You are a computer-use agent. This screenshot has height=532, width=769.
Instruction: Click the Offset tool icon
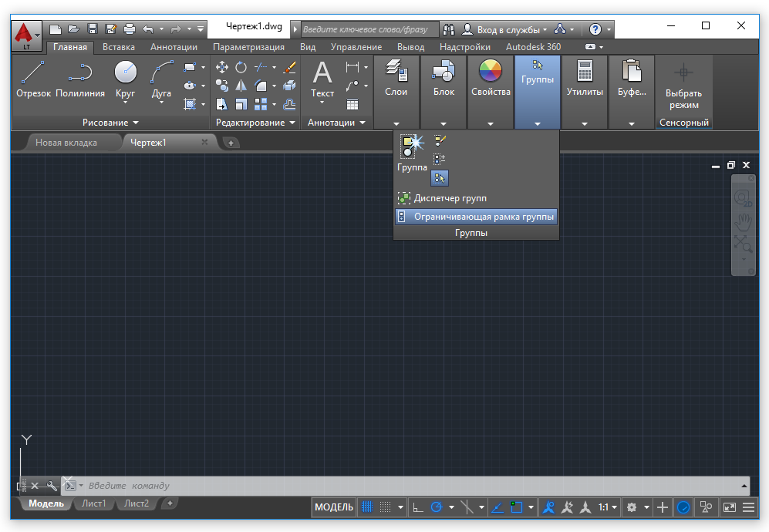tap(289, 104)
